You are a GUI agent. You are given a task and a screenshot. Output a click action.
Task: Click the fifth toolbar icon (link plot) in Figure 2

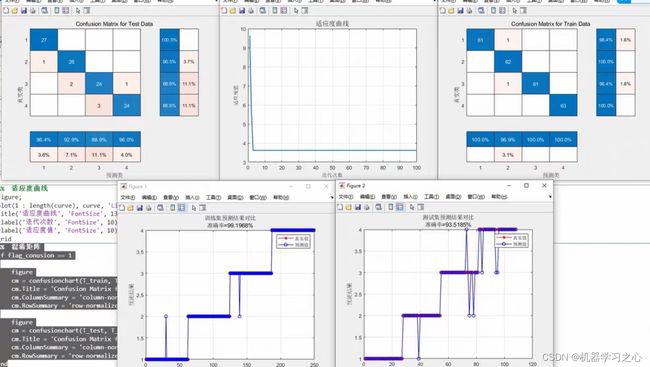click(378, 207)
